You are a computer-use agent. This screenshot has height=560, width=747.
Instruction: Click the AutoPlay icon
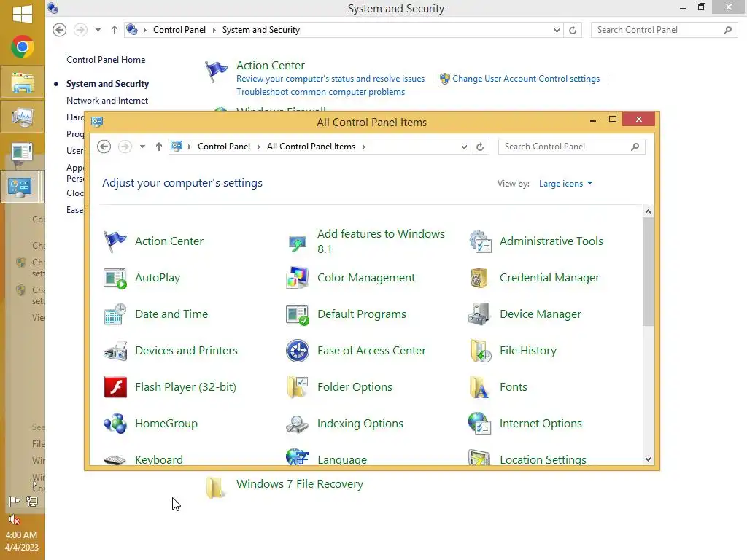pyautogui.click(x=115, y=278)
